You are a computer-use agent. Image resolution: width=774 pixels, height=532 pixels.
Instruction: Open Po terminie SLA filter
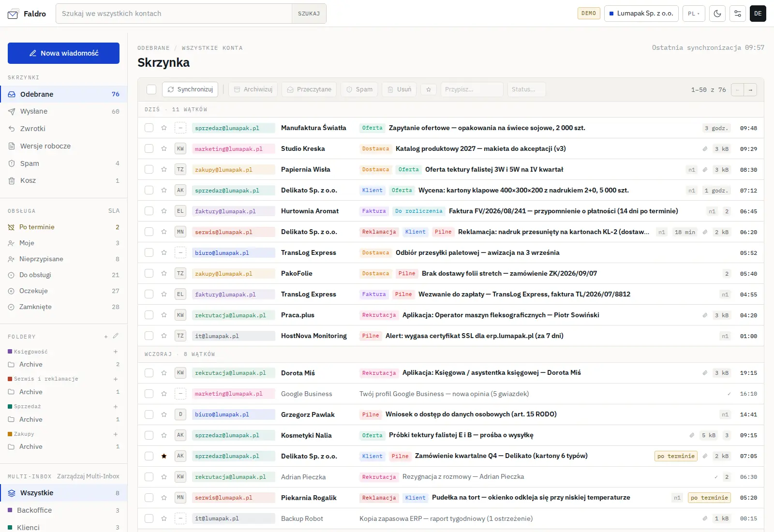pos(63,227)
